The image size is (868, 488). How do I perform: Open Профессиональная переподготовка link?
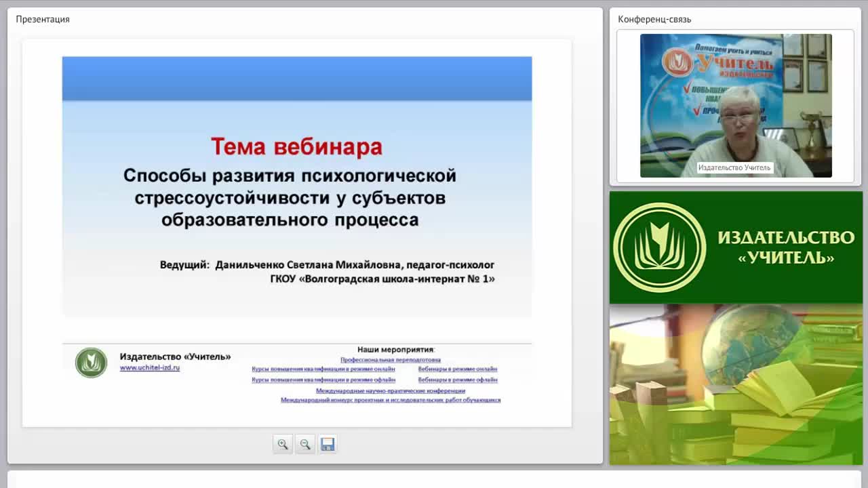(391, 360)
